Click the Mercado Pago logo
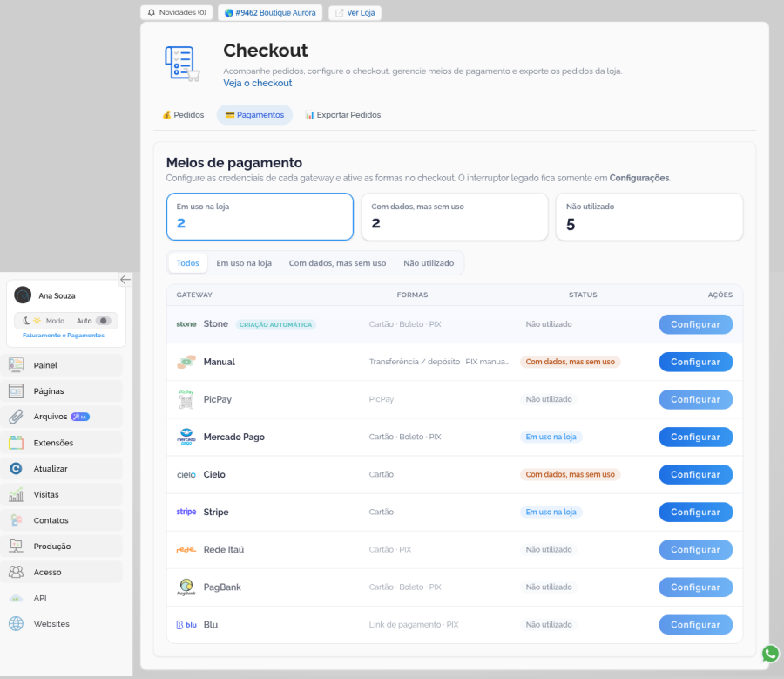Screen dimensions: 784x679 [186, 437]
